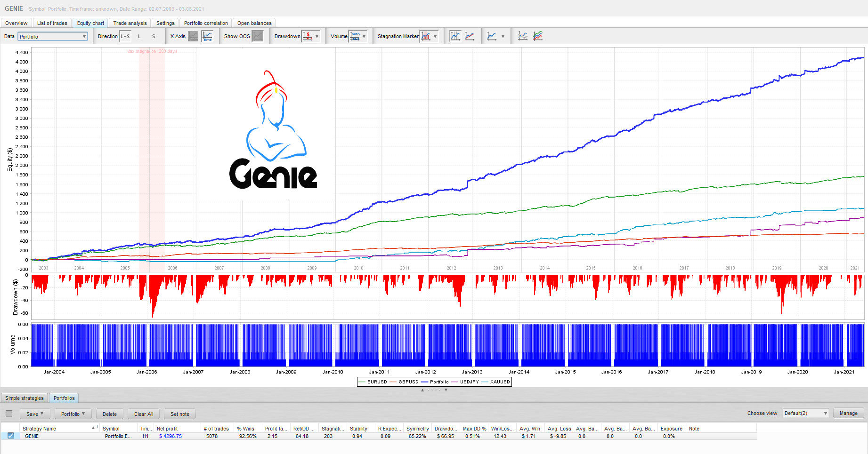This screenshot has width=868, height=454.
Task: Uncheck the GENIE strategy row checkbox
Action: point(11,436)
